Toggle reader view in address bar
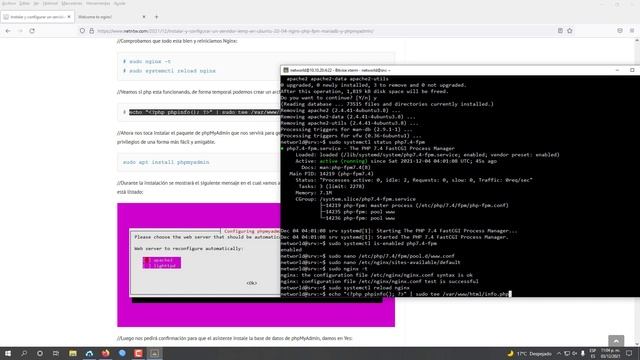This screenshot has width=640, height=360. click(x=560, y=31)
